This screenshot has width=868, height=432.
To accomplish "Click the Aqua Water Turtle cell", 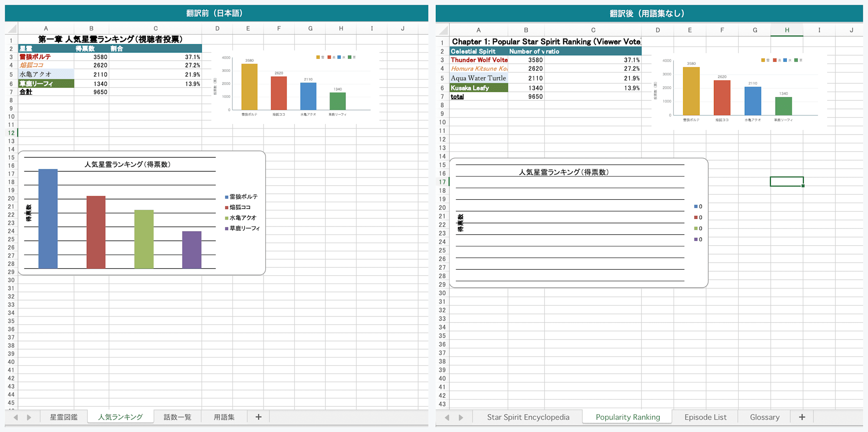I will coord(479,78).
